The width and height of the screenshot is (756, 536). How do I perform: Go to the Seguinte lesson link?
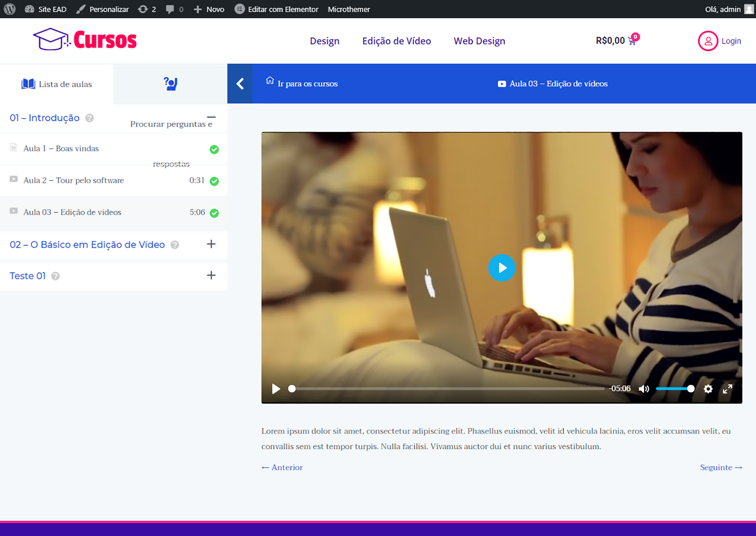tap(721, 467)
